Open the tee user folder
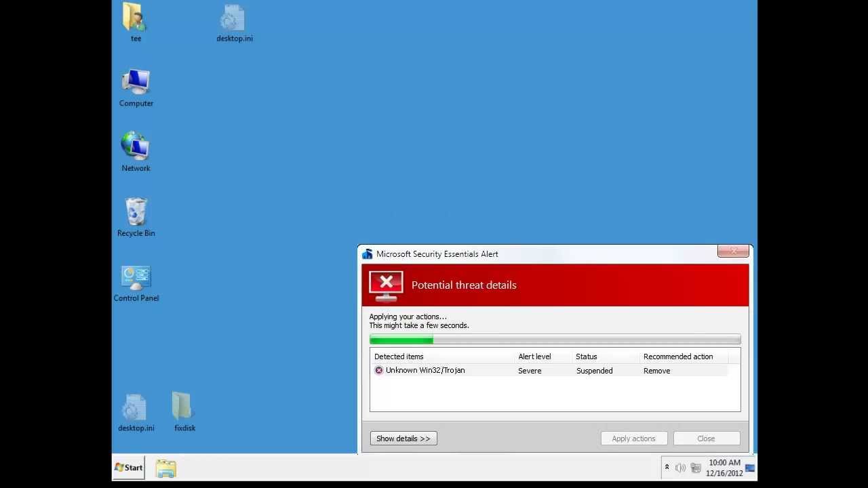 (136, 22)
